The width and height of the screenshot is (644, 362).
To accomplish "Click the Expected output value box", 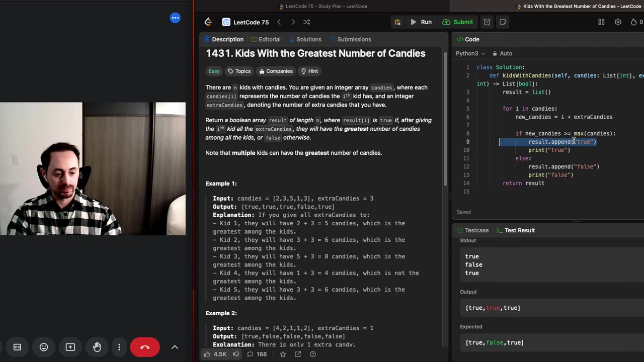I will tap(552, 343).
